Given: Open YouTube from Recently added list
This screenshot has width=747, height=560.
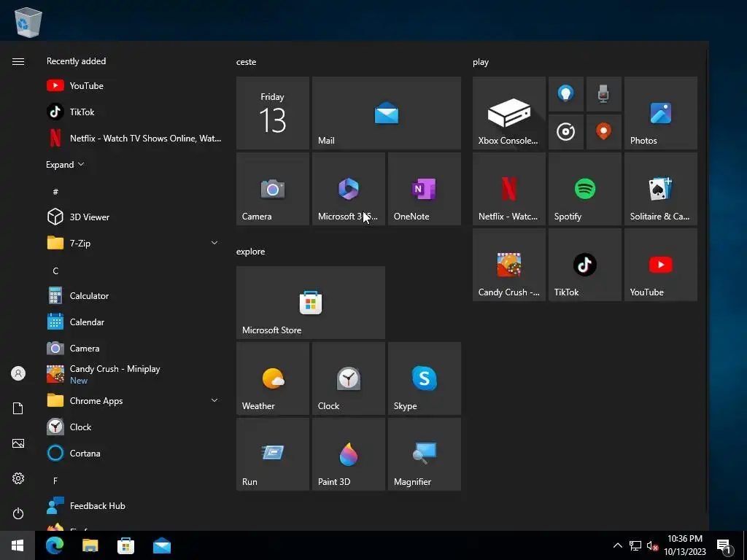Looking at the screenshot, I should (133, 86).
